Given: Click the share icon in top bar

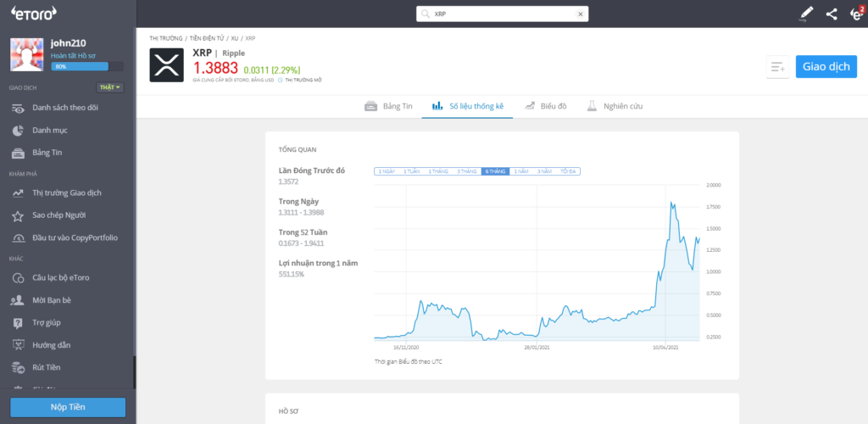Looking at the screenshot, I should [x=831, y=14].
